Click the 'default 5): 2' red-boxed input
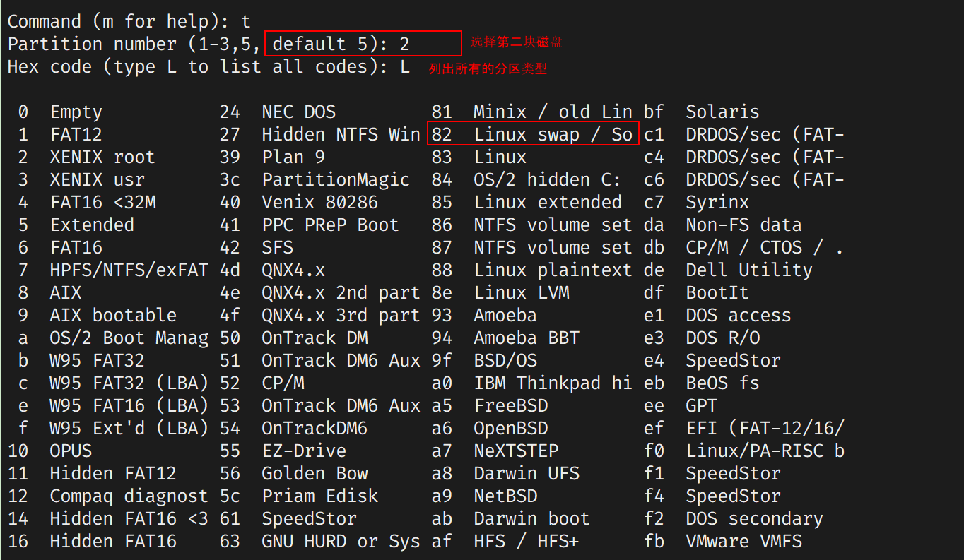 pos(363,44)
